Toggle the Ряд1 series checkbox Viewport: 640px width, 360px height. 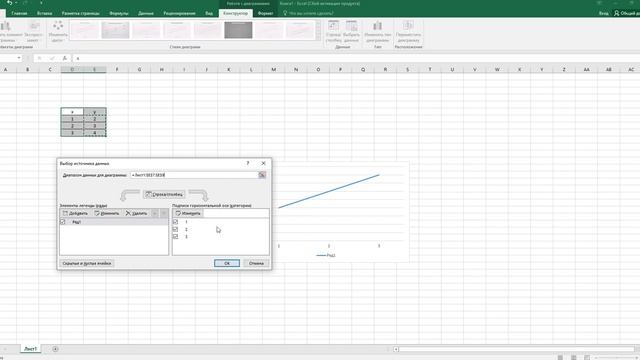tap(63, 222)
